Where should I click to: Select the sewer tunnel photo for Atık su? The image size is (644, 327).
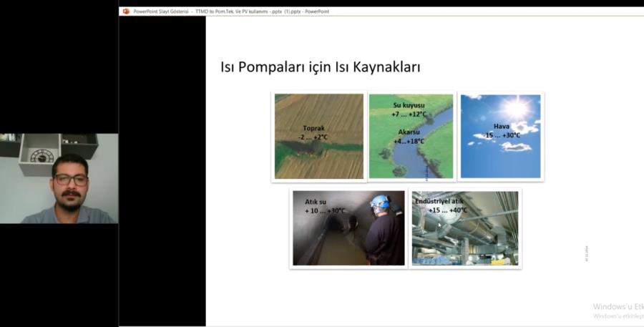(x=348, y=228)
